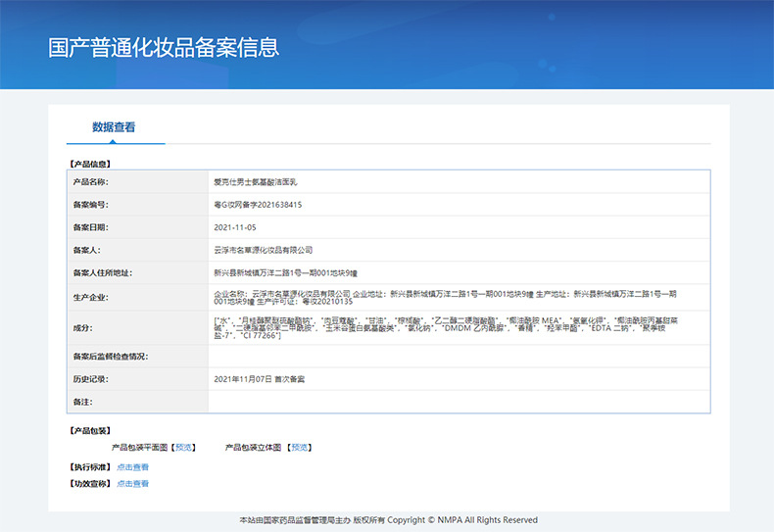Image resolution: width=774 pixels, height=532 pixels.
Task: Click the 备案人住所地址 label cell
Action: (138, 272)
